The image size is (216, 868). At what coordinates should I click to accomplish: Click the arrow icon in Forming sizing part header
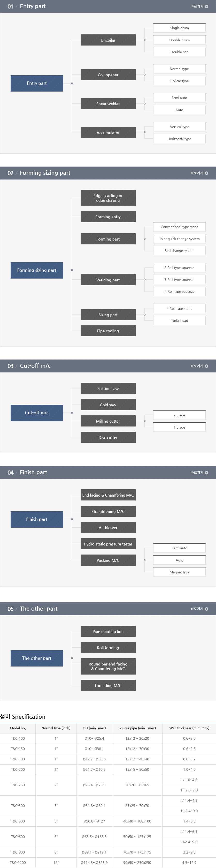pyautogui.click(x=207, y=173)
